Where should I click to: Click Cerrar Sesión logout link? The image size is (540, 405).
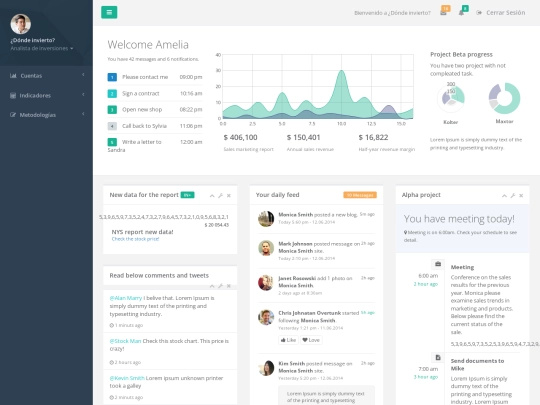[x=501, y=13]
